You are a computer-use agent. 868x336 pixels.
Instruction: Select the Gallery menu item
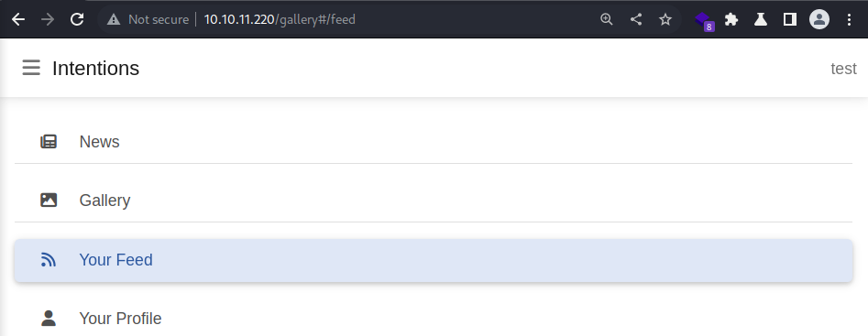pos(434,201)
